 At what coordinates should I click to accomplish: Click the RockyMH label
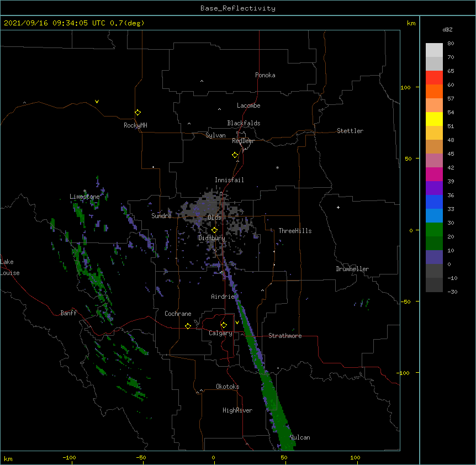click(135, 125)
